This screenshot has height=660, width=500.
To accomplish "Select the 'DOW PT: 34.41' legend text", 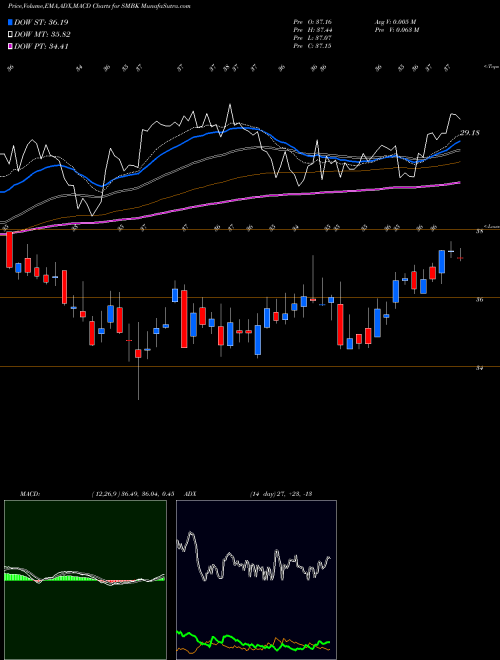I will point(41,47).
